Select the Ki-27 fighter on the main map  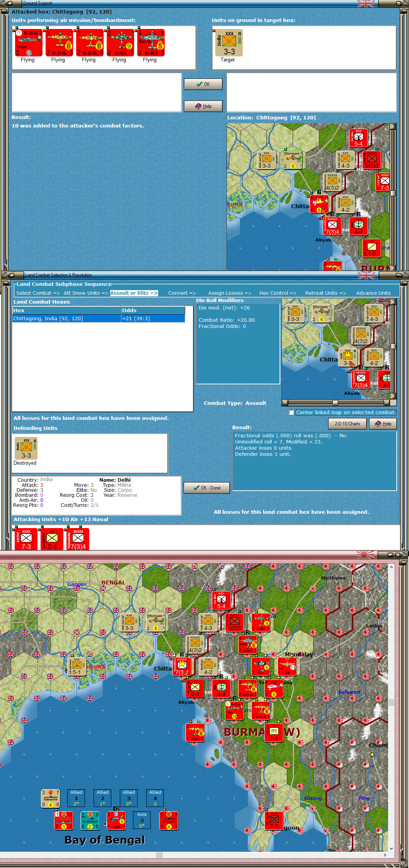(x=274, y=688)
